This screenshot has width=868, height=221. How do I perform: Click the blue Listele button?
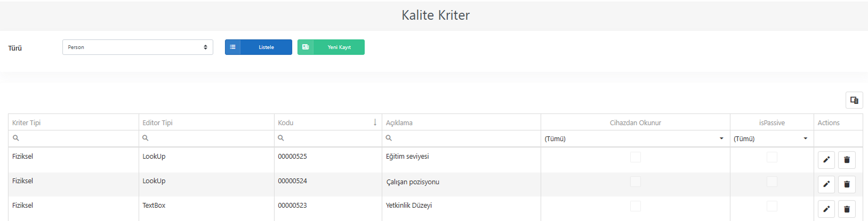pyautogui.click(x=259, y=47)
